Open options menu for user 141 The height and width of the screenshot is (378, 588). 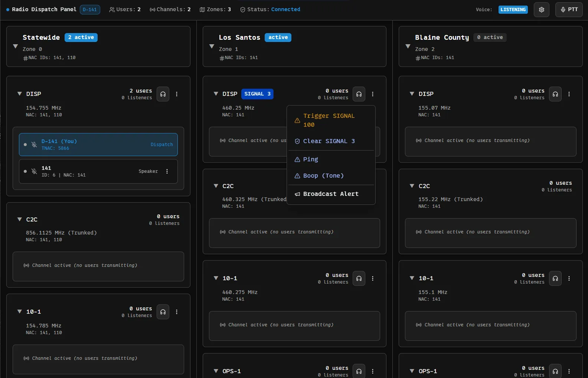[167, 171]
